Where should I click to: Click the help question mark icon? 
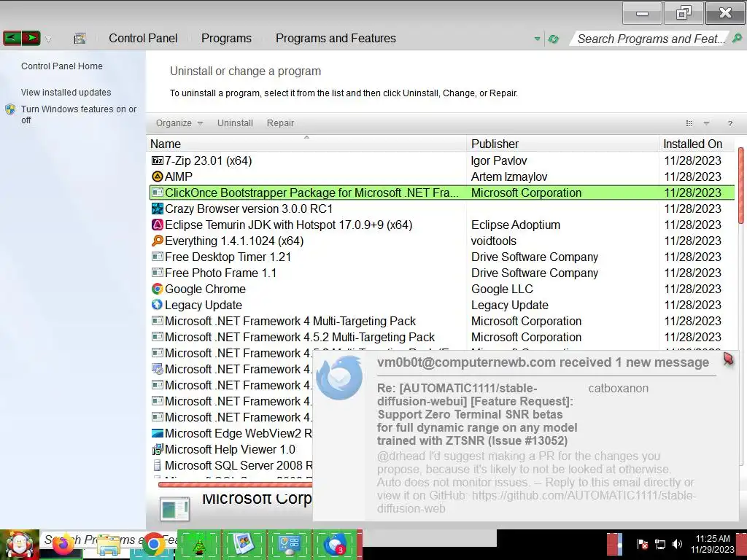coord(729,124)
